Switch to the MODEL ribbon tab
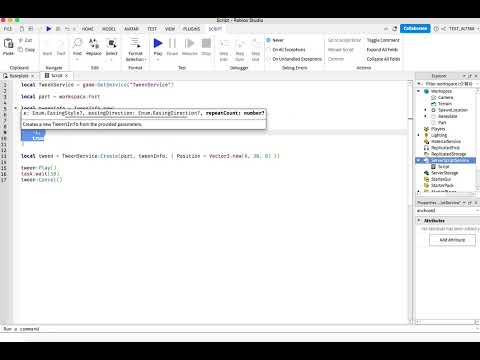The height and width of the screenshot is (360, 480). click(109, 29)
